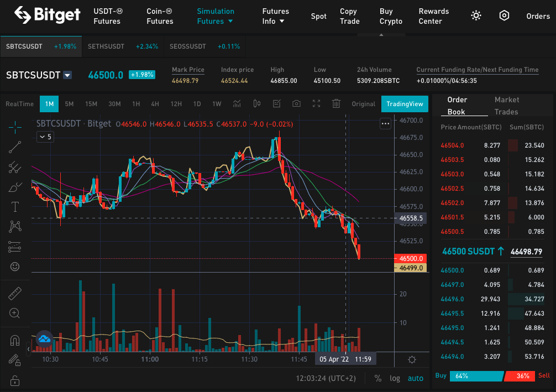Collapse the indicator legend showing 5
556x392 pixels.
[x=45, y=137]
